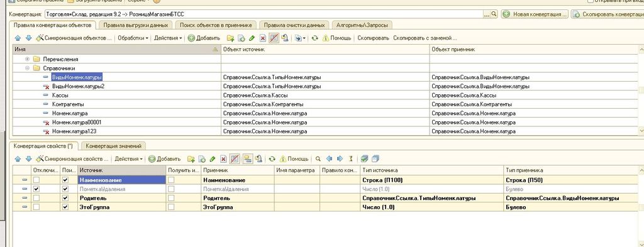
Task: Refresh the property conversion list
Action: [x=272, y=159]
